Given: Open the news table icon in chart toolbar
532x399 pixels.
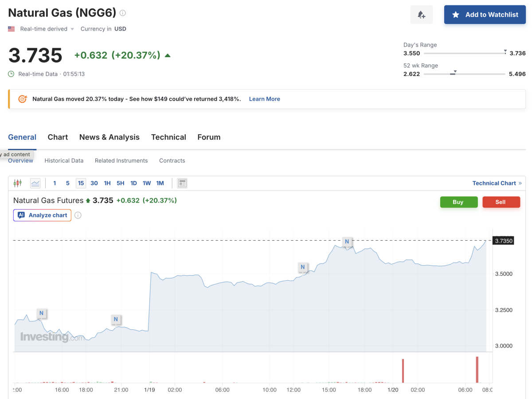Looking at the screenshot, I should coord(182,183).
